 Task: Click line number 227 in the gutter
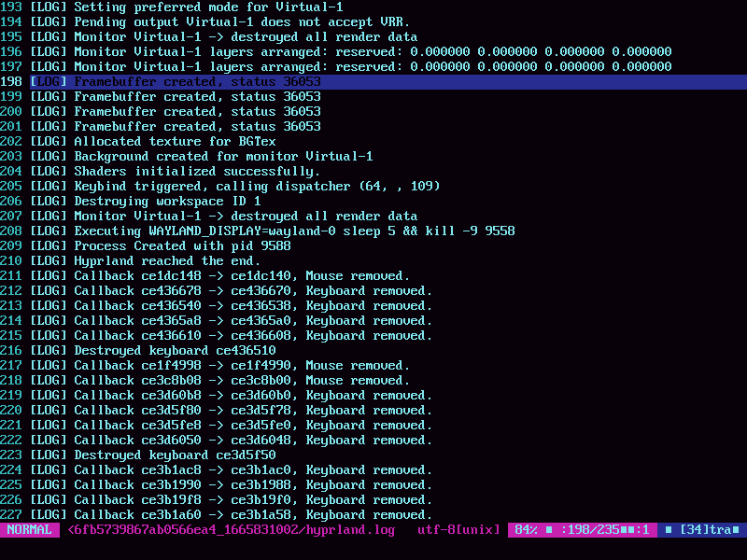pyautogui.click(x=12, y=514)
